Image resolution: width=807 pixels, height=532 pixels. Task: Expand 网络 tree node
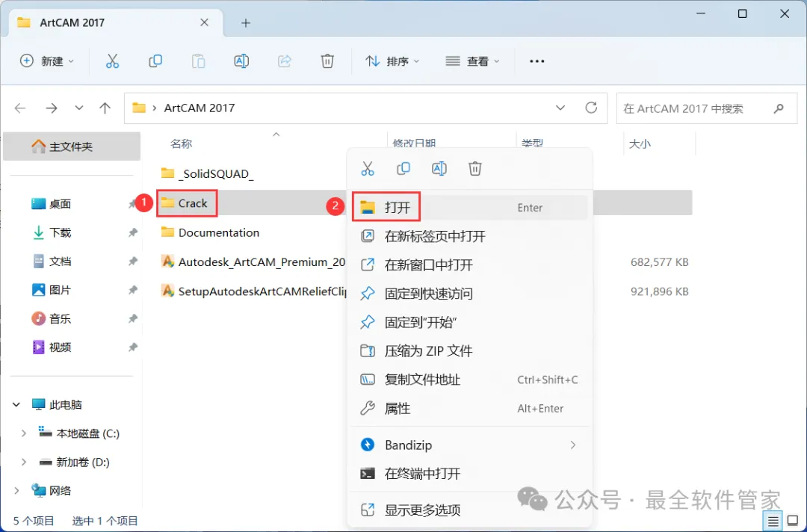16,491
